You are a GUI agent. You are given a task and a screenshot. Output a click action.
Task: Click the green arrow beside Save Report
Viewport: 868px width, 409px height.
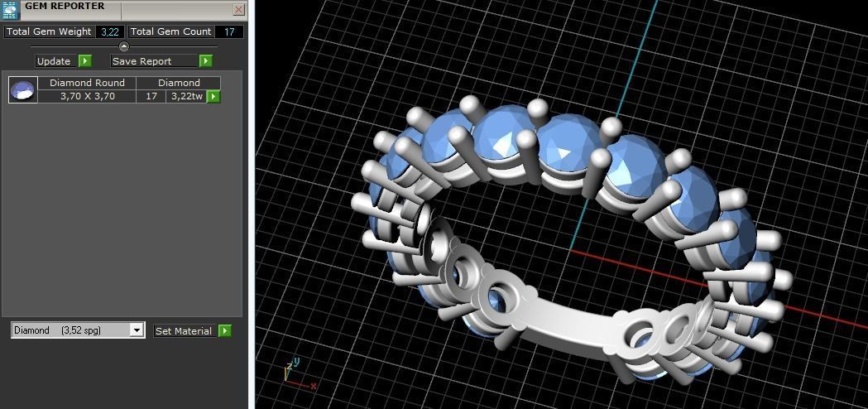click(x=206, y=61)
